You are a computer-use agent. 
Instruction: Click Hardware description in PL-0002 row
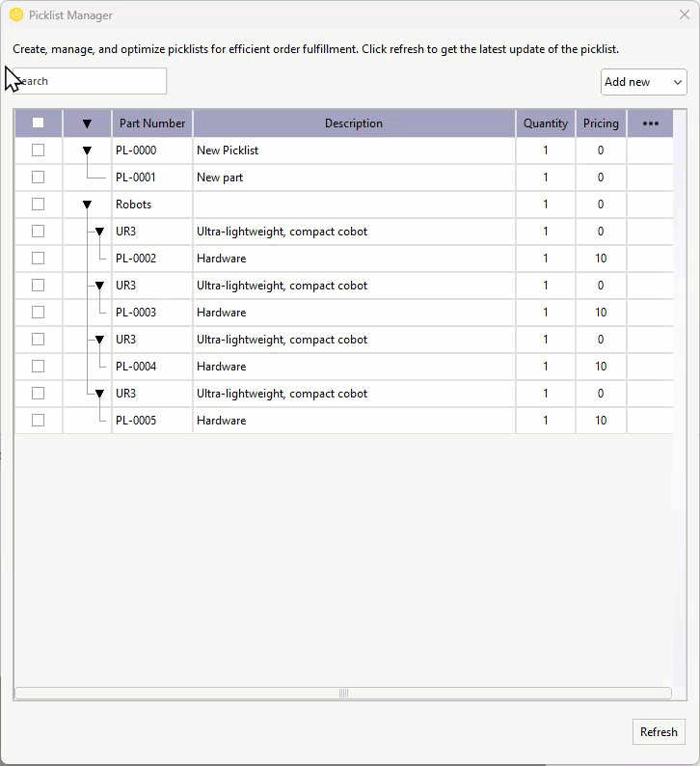(x=354, y=258)
